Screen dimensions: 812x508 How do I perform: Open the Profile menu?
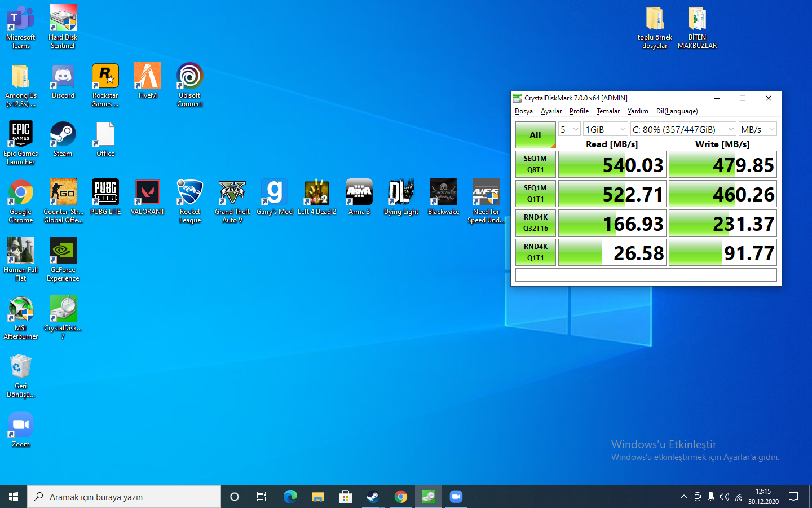tap(579, 111)
